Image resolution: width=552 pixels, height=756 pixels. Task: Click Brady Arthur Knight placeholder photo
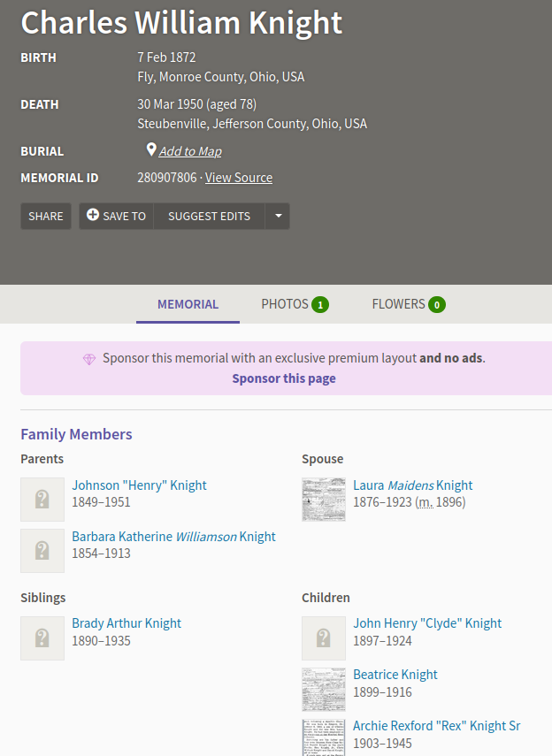pos(42,638)
